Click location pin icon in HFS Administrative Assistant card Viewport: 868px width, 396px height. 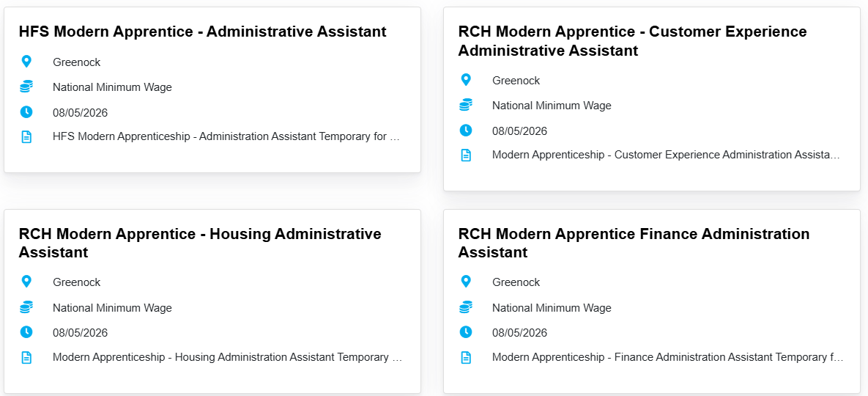point(26,62)
